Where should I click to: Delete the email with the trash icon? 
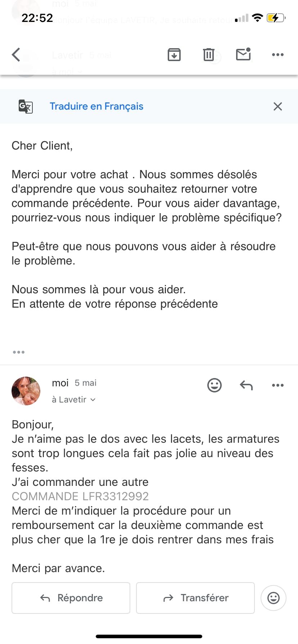[209, 55]
